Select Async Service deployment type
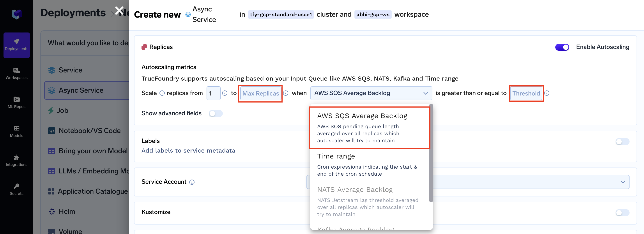This screenshot has width=644, height=234. point(87,90)
